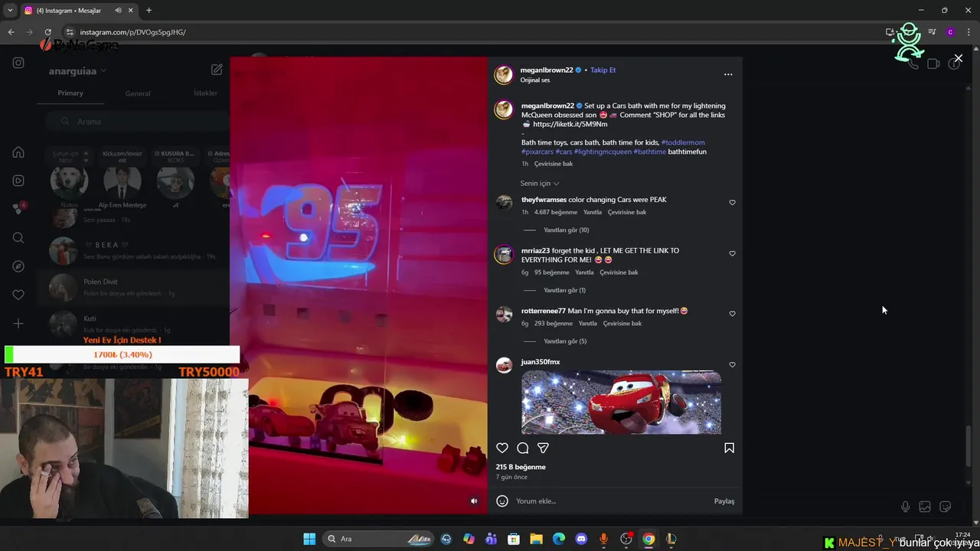Open the Lightning McQueen GIF from juan350fmx

tap(621, 403)
